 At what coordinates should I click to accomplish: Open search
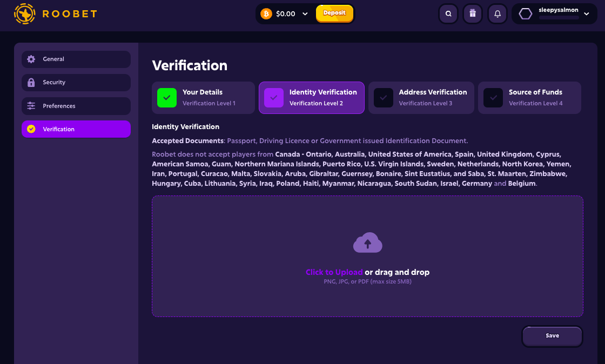click(448, 14)
